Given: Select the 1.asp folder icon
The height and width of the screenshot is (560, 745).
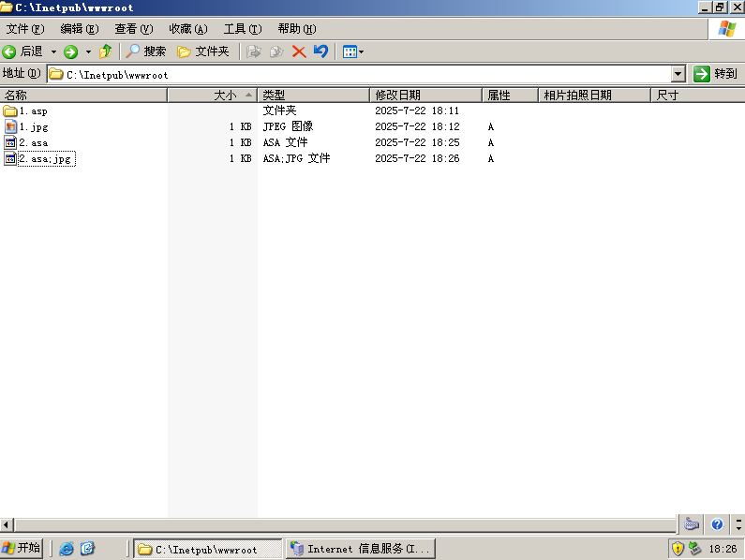Looking at the screenshot, I should [10, 111].
